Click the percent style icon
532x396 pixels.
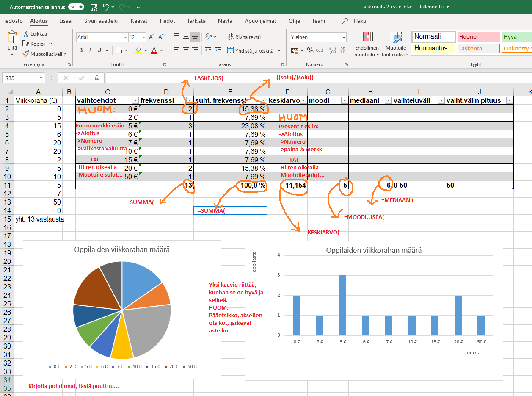[310, 50]
